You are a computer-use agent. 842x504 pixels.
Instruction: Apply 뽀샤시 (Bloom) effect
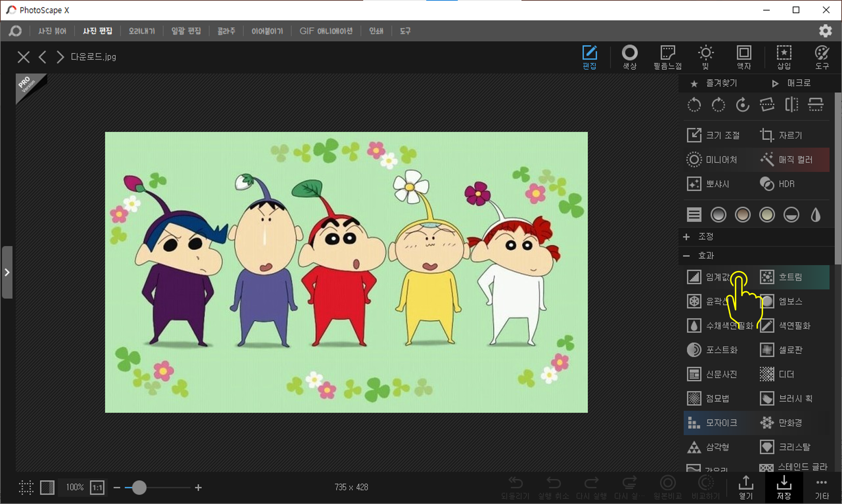click(708, 184)
